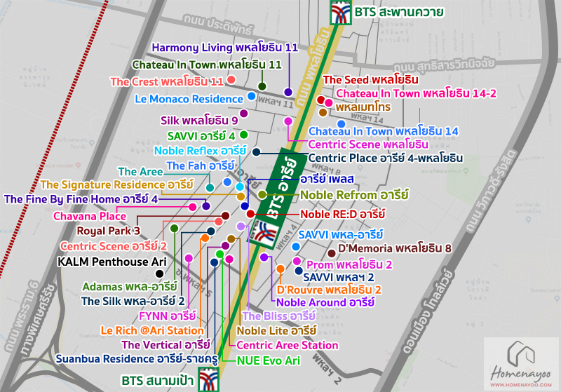561x392 pixels.
Task: Click the dark navy dot for Centric Place อารีย์ 4
Action: [x=256, y=152]
